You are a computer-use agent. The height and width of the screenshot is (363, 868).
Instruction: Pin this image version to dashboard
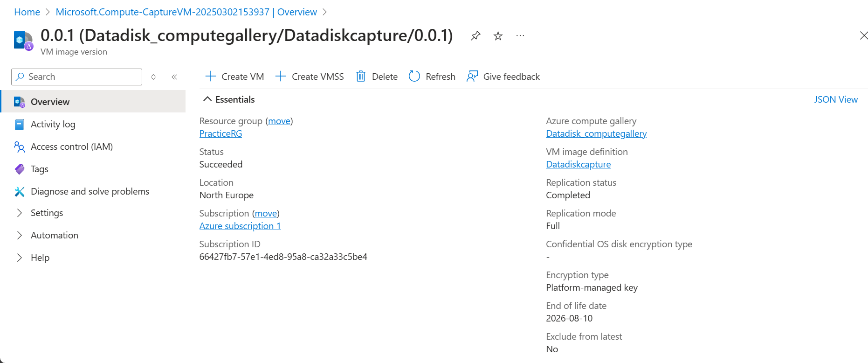click(x=475, y=36)
